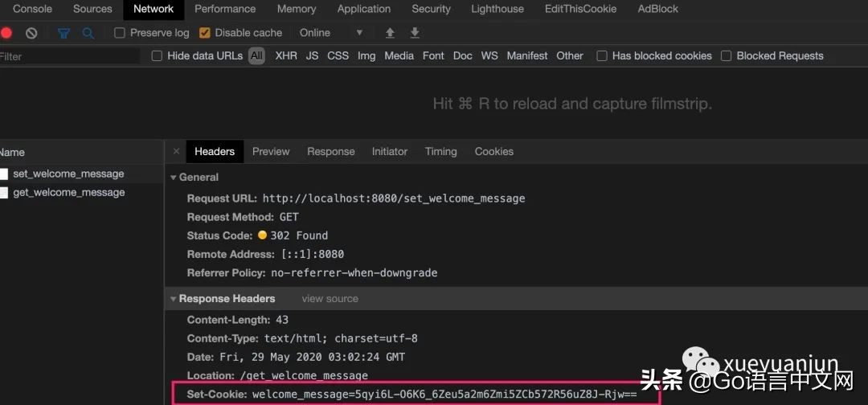Clear the network log

pyautogui.click(x=31, y=33)
